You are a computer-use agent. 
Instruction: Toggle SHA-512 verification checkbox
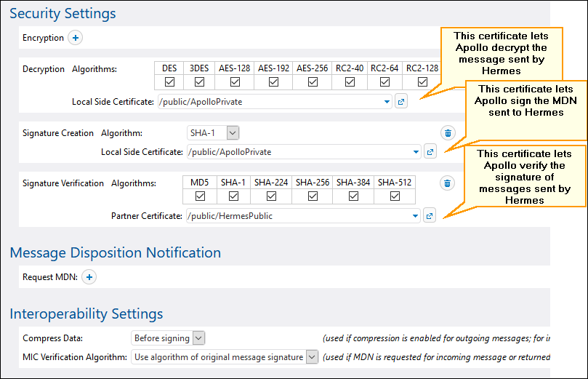point(395,196)
